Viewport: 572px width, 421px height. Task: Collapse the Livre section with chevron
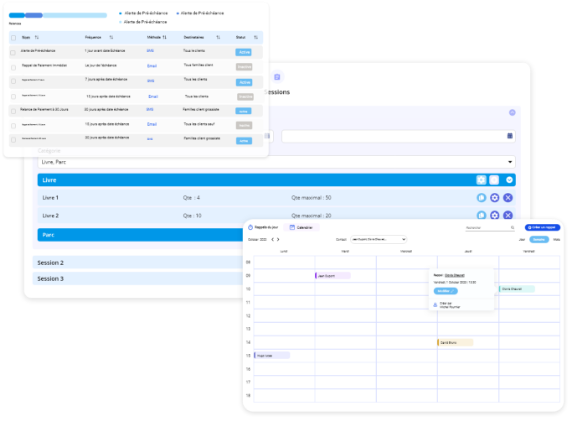[509, 180]
